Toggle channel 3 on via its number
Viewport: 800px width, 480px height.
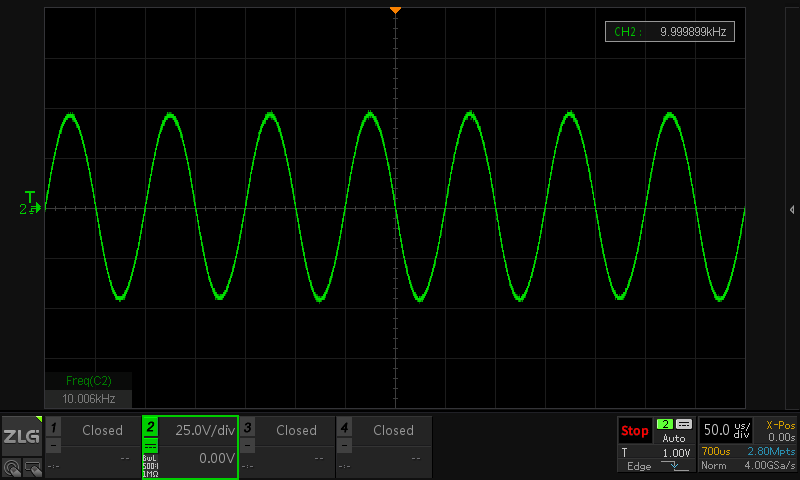248,428
